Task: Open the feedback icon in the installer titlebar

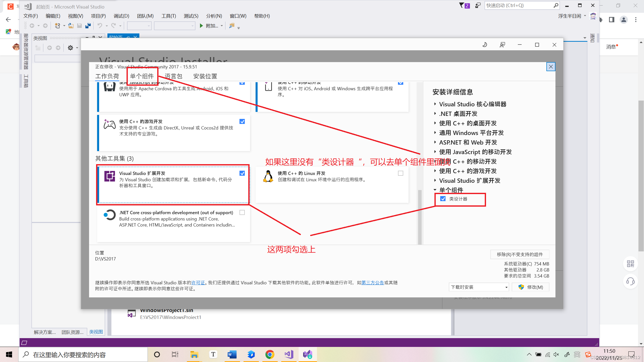Action: [x=502, y=44]
